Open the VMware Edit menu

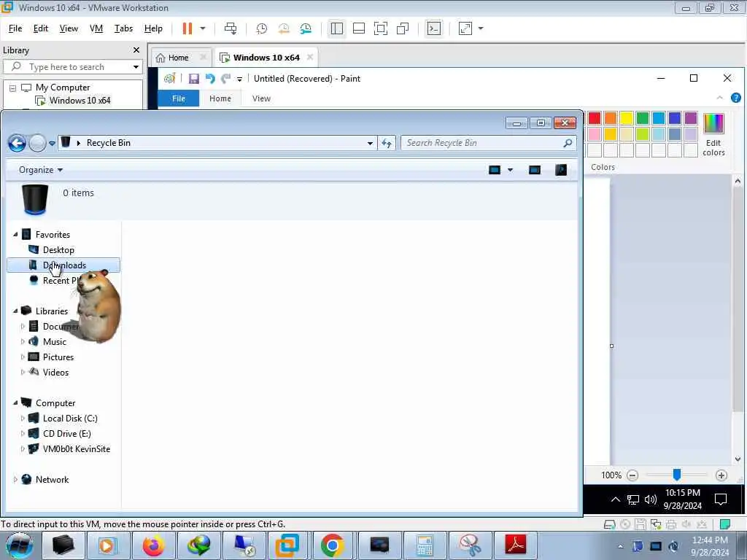pos(41,28)
